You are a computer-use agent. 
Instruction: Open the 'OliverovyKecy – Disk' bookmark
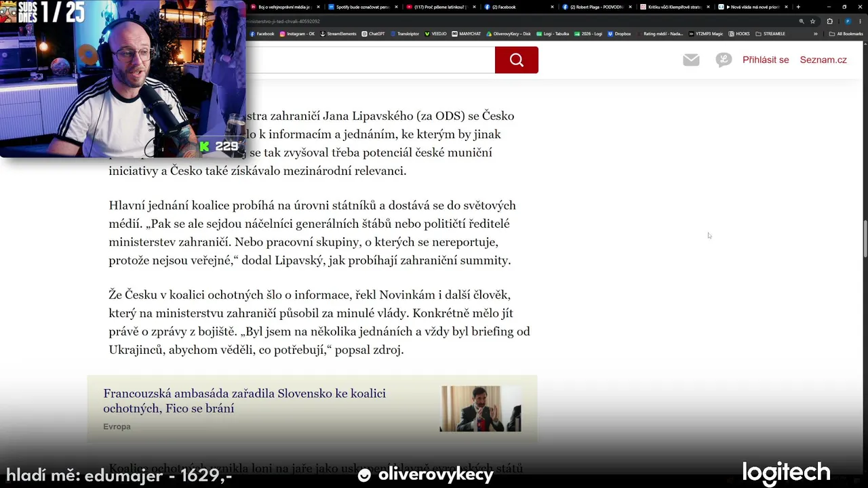(x=508, y=33)
